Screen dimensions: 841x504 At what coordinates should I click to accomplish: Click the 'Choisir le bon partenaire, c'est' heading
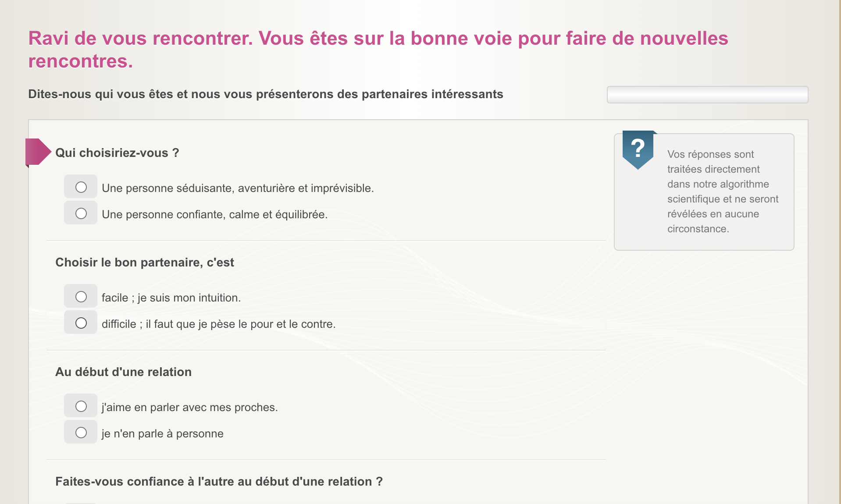(x=145, y=263)
